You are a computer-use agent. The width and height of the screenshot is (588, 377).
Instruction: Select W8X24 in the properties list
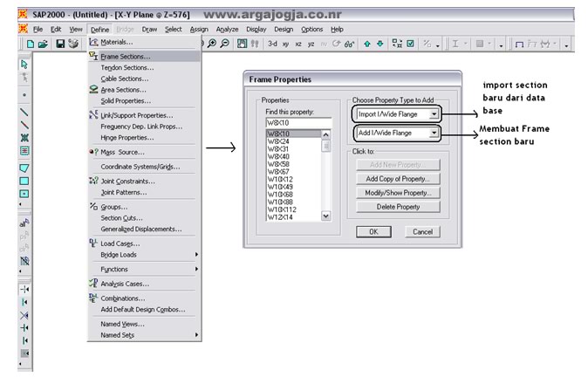pos(294,141)
